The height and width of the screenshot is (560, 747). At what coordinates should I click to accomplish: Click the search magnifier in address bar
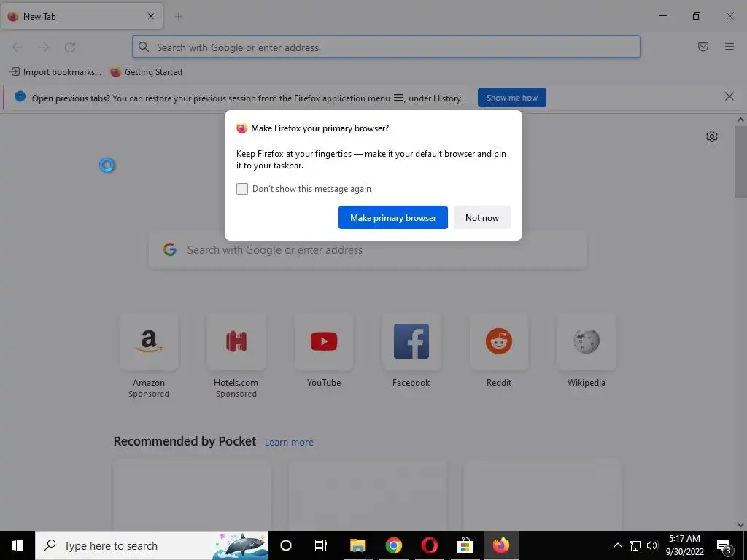pos(144,47)
